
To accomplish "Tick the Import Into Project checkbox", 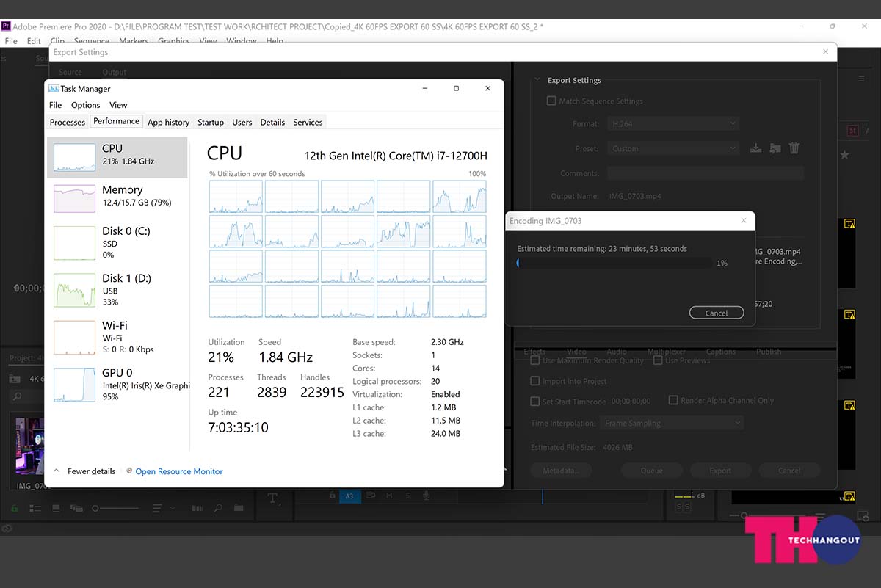I will (535, 381).
